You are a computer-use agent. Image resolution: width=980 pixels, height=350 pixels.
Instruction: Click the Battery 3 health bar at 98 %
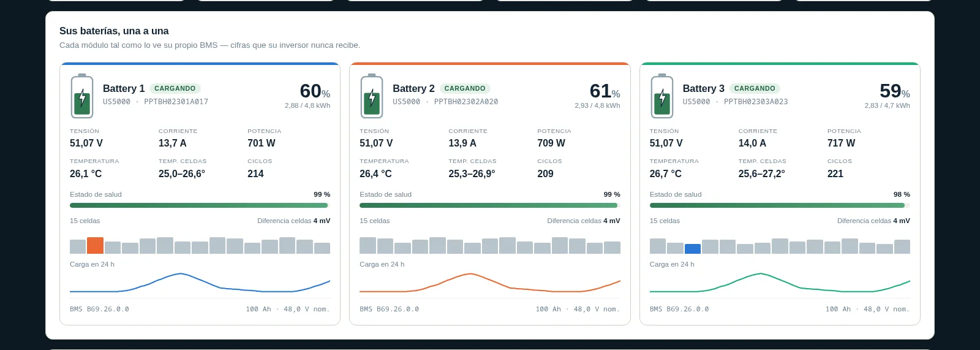[x=780, y=205]
